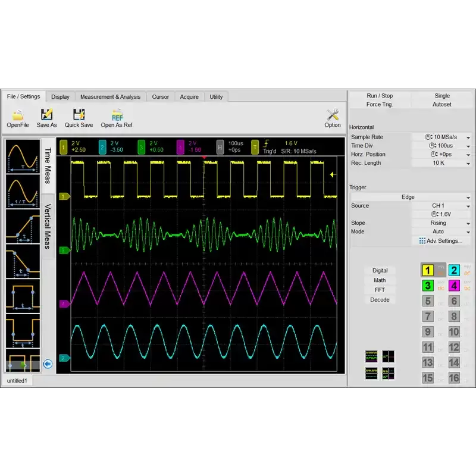Open the Sample Rate dropdown
476x476 pixels.
tap(468, 137)
